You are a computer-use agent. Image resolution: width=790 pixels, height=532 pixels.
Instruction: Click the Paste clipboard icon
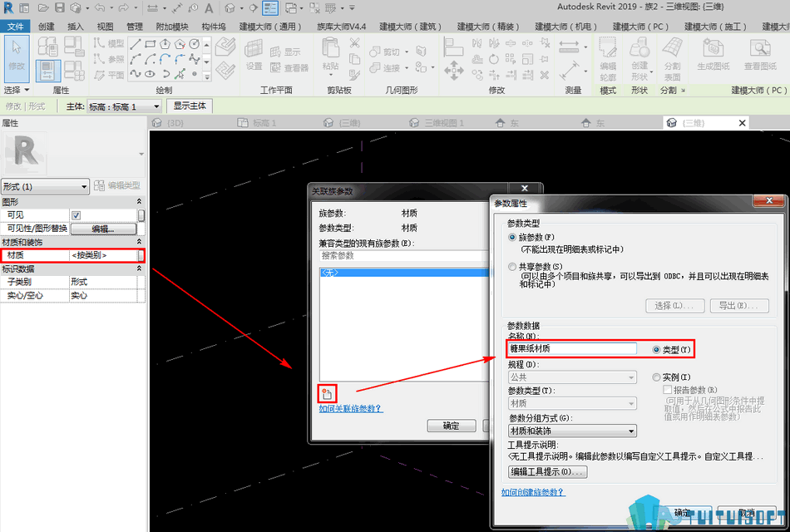point(330,54)
